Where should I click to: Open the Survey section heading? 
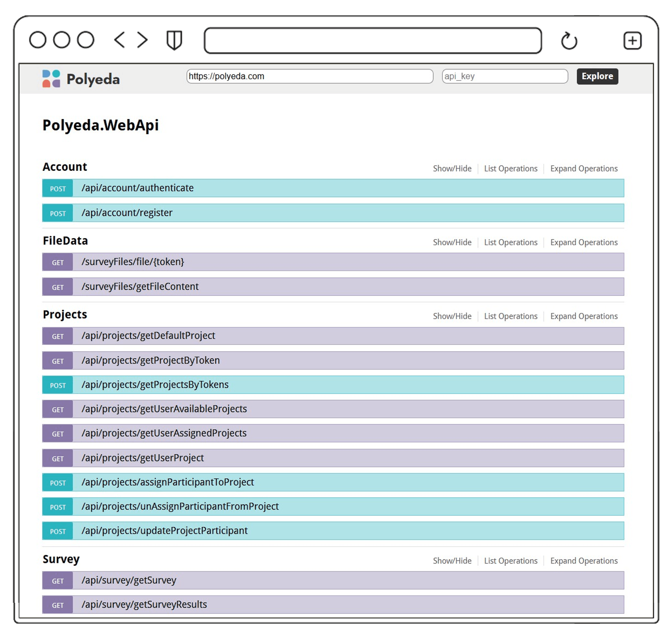[61, 559]
